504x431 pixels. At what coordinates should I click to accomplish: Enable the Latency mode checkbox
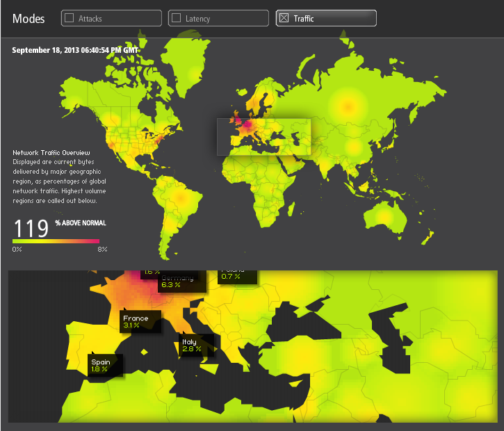click(177, 18)
